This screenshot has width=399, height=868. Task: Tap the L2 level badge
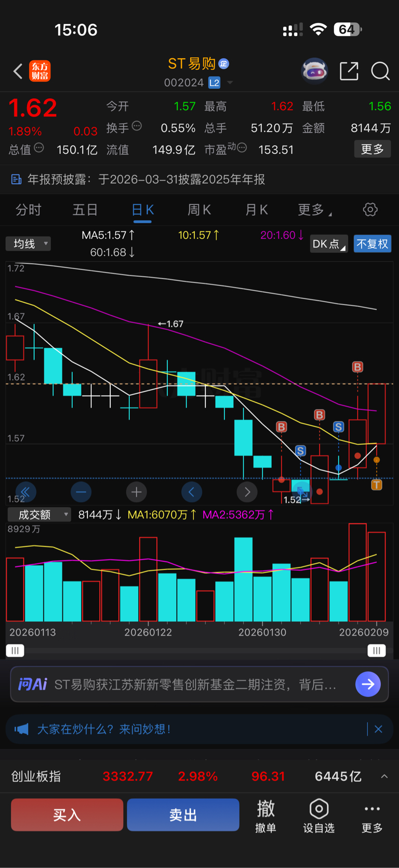[x=214, y=83]
